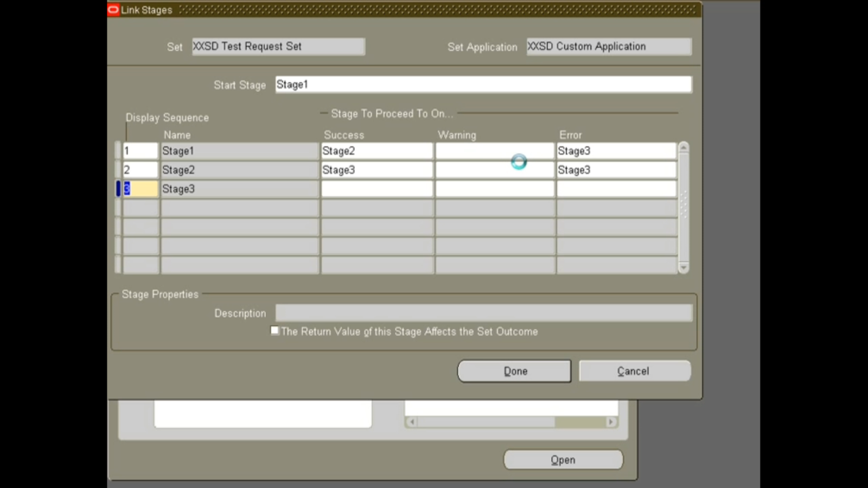Screen dimensions: 868x488
Task: Select the Success cell containing Stage2
Action: coord(376,151)
